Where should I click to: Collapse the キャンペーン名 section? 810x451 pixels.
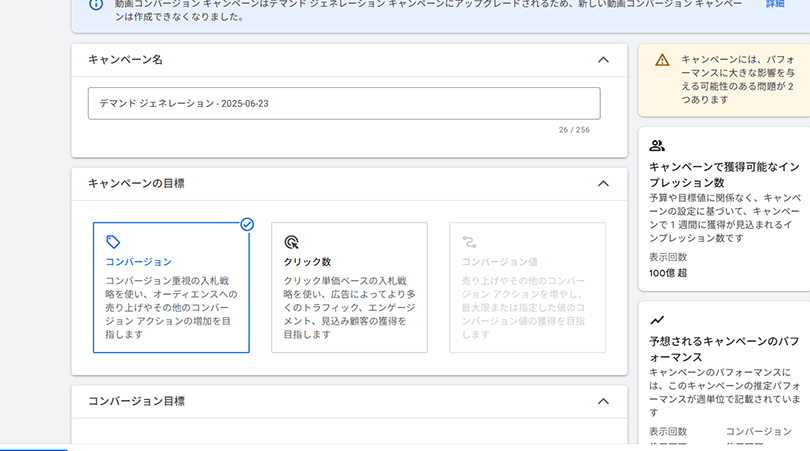coord(603,60)
